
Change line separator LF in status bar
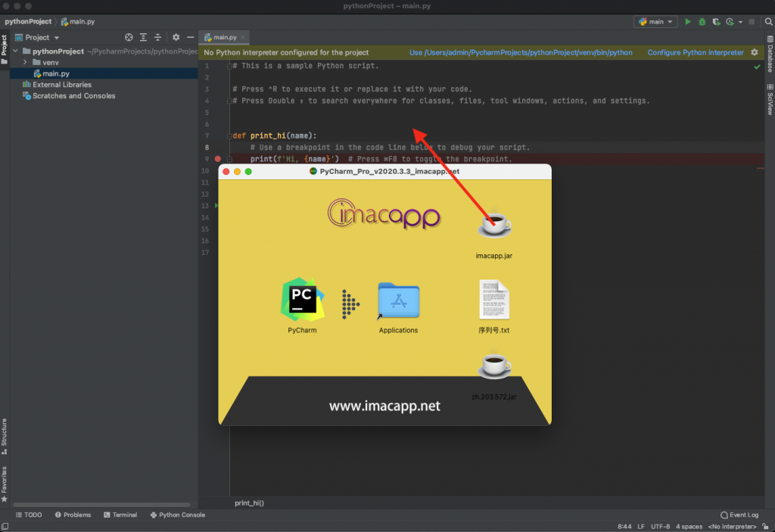click(x=641, y=527)
